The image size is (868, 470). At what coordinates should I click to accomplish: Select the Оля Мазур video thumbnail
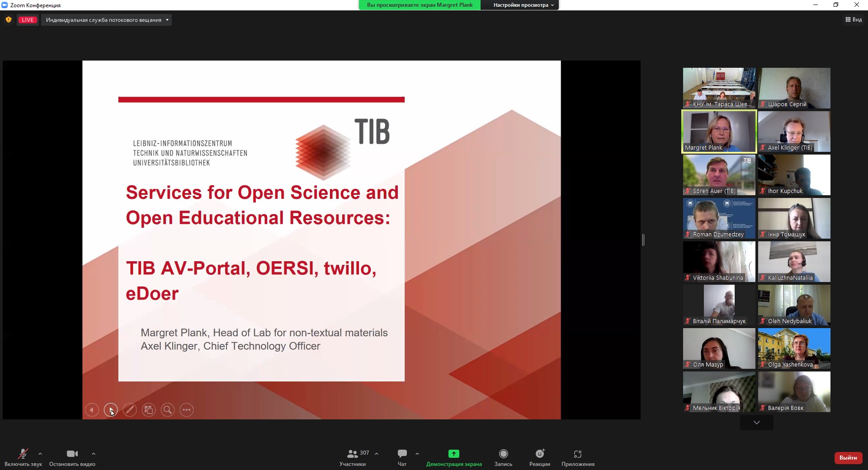pos(719,348)
